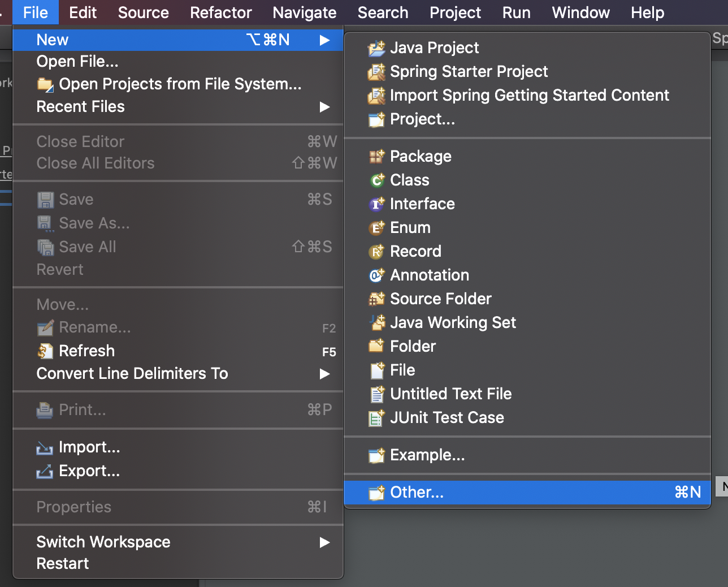Select JUnit Test Case label

447,418
